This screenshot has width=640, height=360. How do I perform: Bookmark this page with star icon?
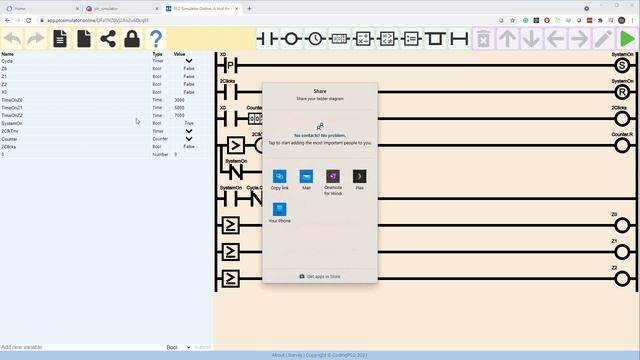pos(513,20)
